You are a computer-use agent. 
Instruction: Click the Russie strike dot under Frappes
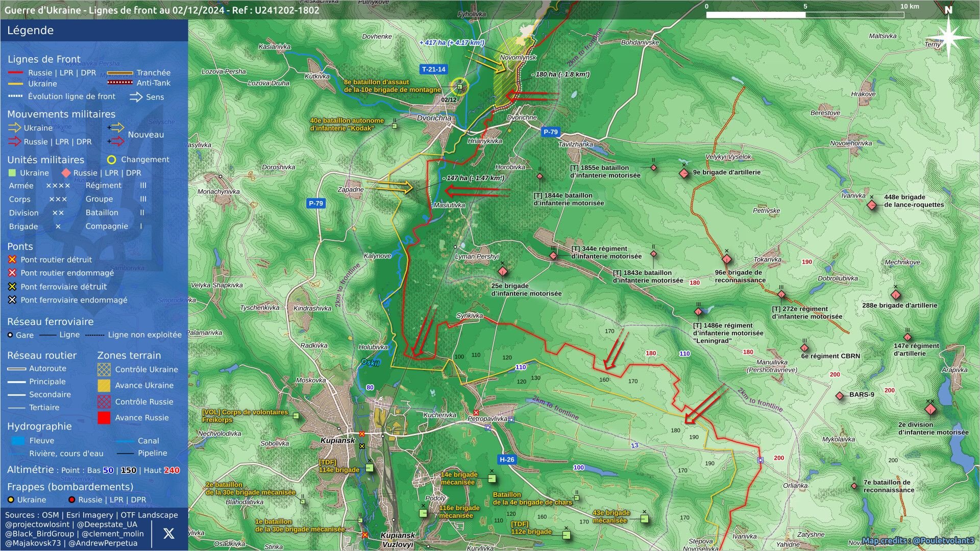pos(72,500)
